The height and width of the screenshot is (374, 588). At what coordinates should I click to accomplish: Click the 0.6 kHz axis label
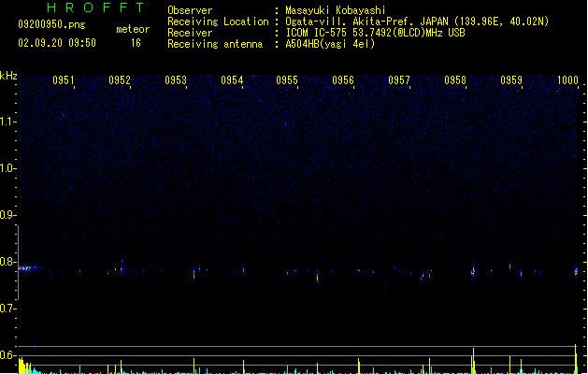(x=7, y=355)
